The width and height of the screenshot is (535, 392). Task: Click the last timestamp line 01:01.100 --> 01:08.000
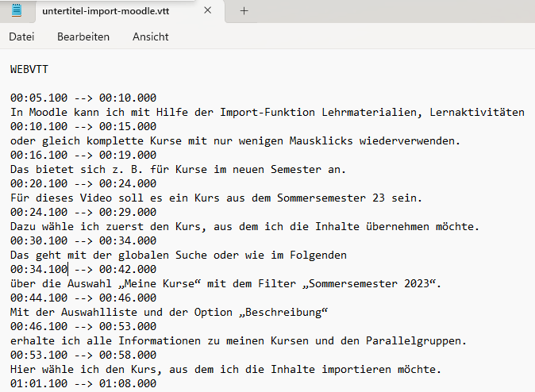83,384
